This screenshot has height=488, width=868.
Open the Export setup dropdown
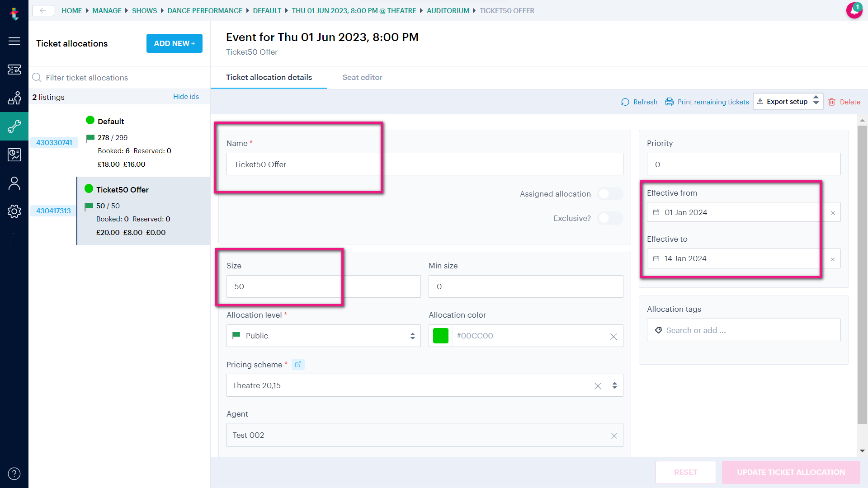[x=788, y=102]
